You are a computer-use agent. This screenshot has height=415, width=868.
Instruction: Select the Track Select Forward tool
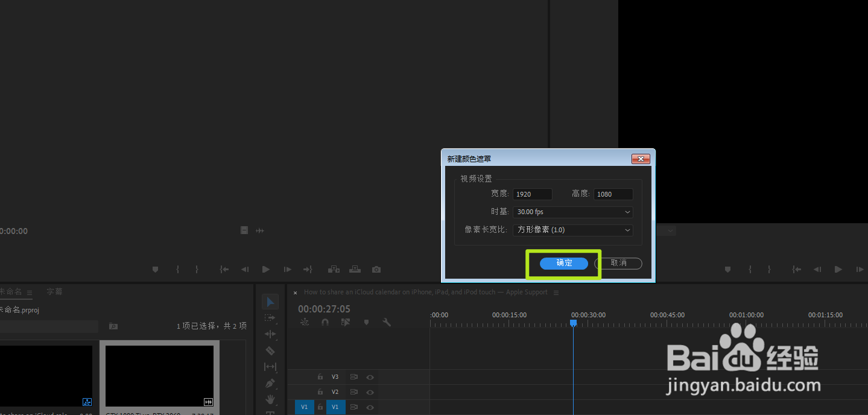[270, 318]
